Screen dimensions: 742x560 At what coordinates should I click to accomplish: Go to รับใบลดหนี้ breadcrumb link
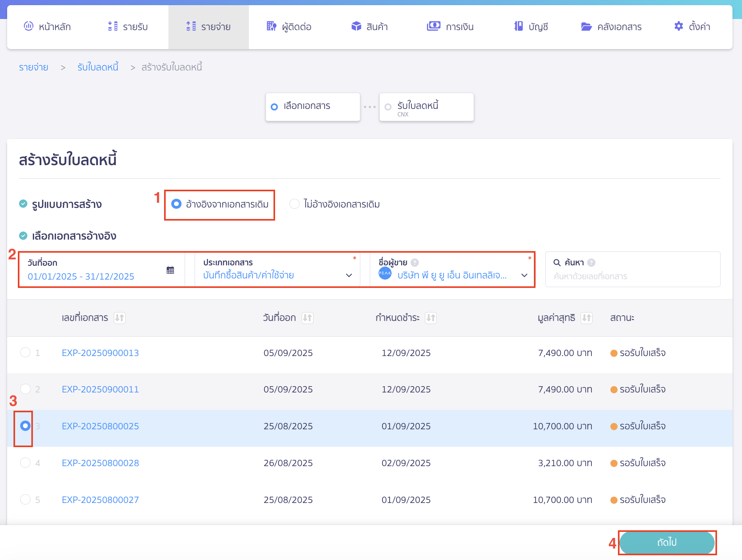click(x=98, y=67)
